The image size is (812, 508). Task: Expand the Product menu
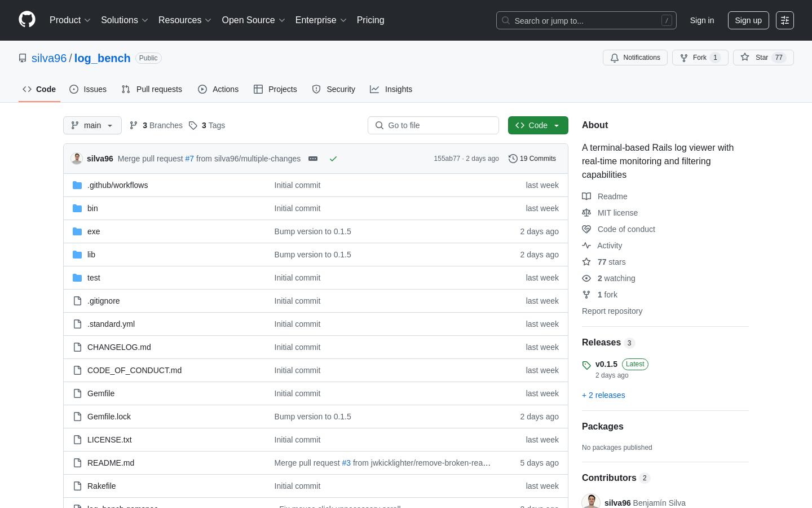tap(70, 20)
